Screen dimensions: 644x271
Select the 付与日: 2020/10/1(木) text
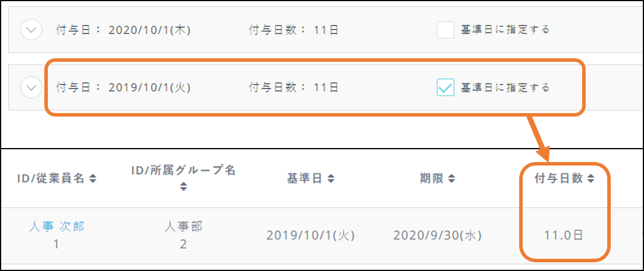click(123, 30)
